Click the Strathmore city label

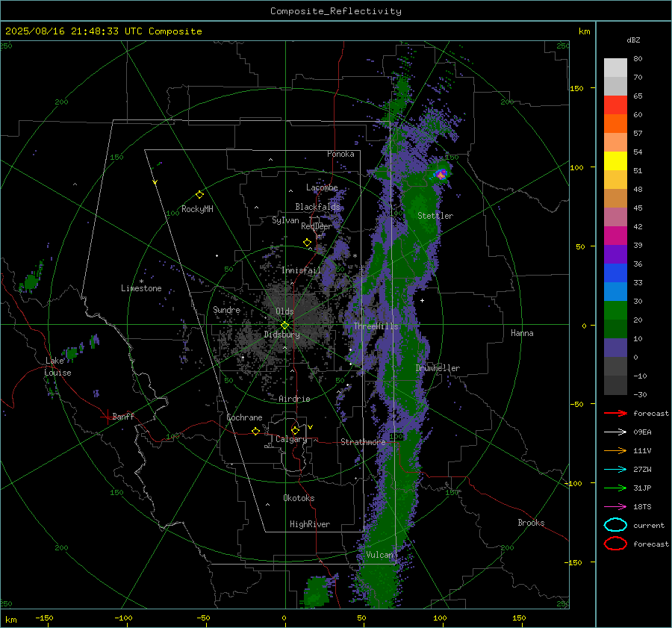[363, 442]
